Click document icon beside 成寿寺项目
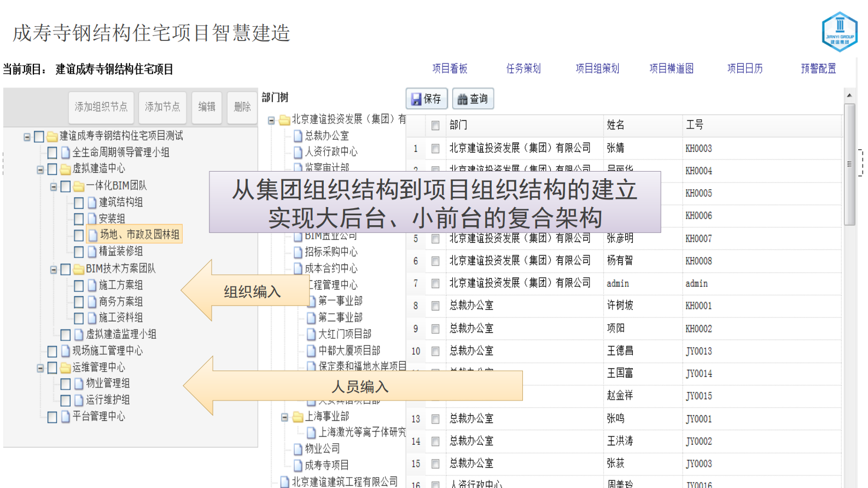The image size is (868, 488). [x=298, y=465]
